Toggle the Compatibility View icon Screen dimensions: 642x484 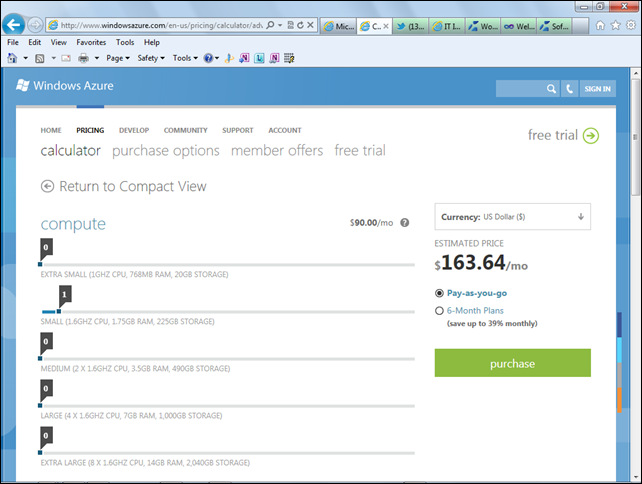290,25
